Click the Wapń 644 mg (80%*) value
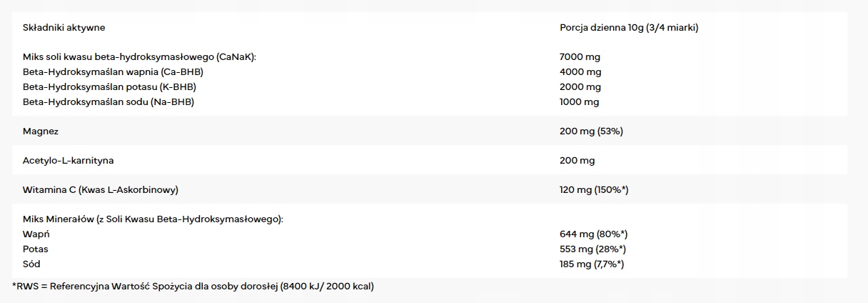This screenshot has height=303, width=868. [x=594, y=234]
